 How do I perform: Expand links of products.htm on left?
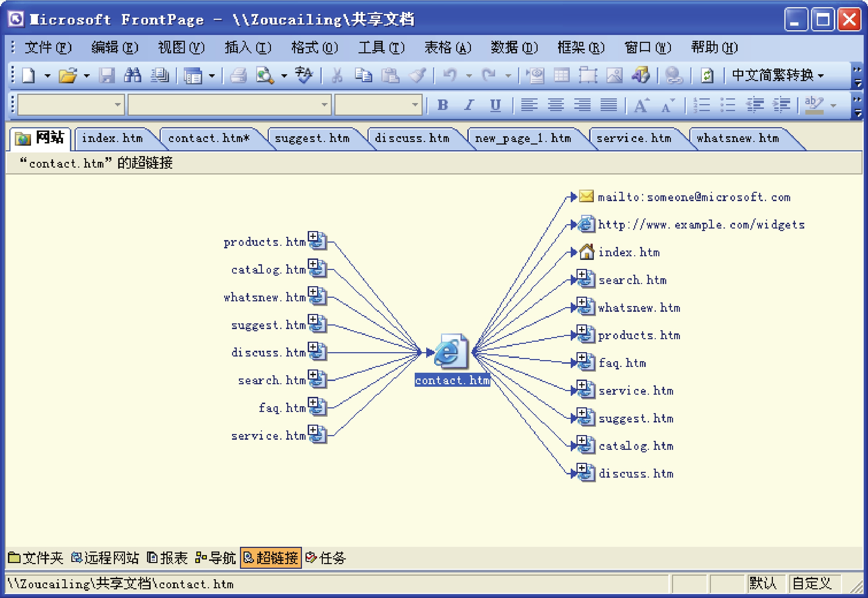point(313,236)
